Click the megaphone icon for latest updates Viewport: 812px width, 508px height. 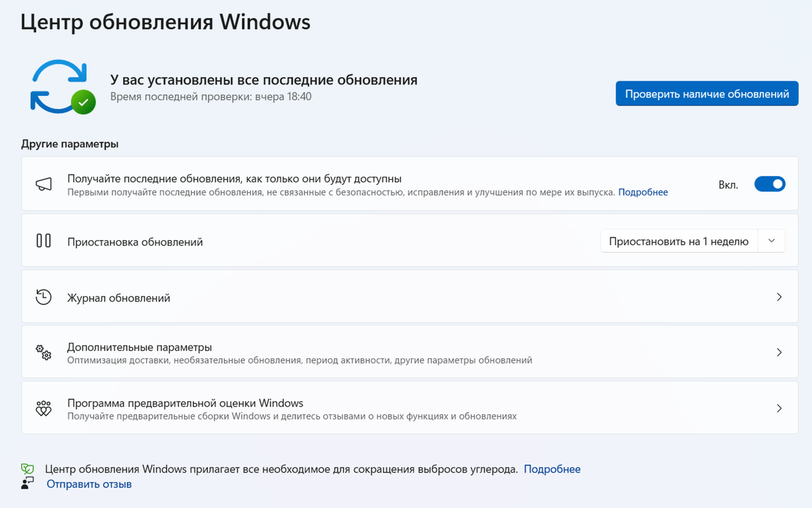[x=43, y=184]
